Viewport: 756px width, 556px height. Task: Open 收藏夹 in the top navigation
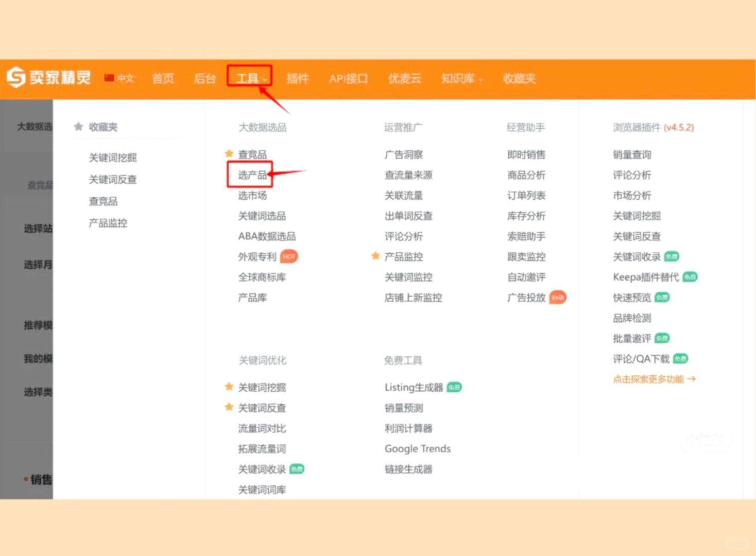(x=520, y=78)
